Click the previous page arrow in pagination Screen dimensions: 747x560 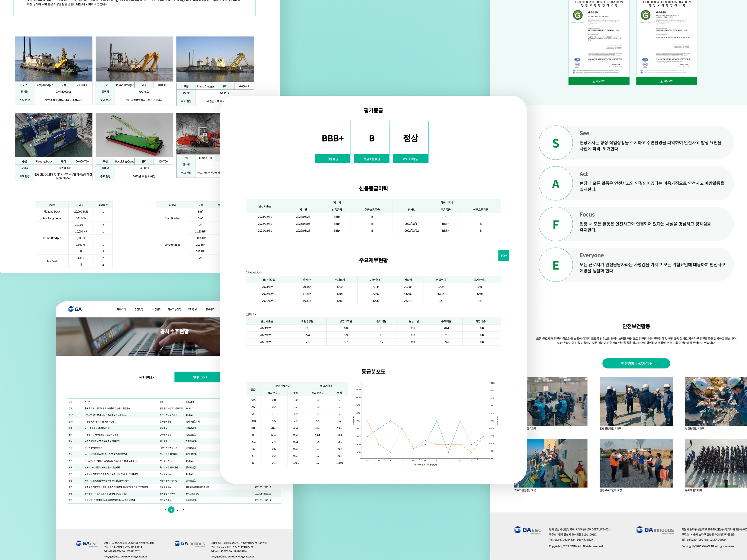pyautogui.click(x=166, y=510)
